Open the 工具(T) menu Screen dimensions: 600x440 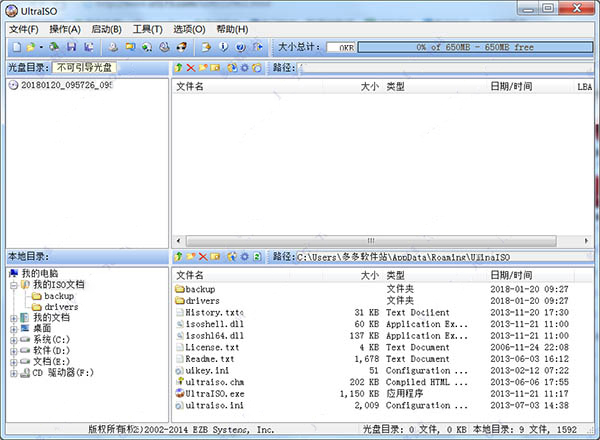tap(147, 29)
